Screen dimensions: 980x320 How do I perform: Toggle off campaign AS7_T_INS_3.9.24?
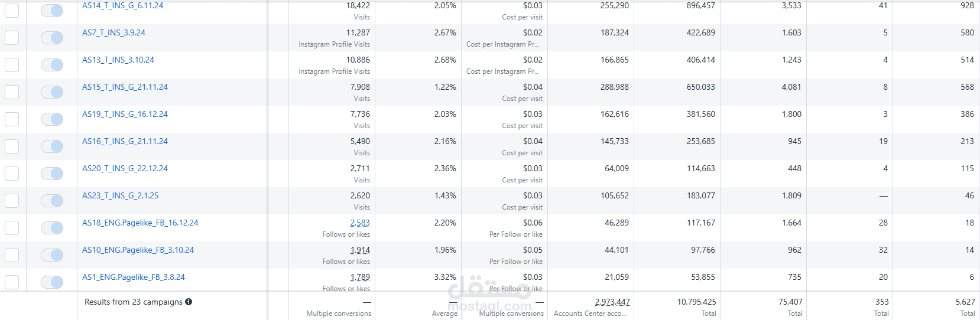tap(52, 38)
